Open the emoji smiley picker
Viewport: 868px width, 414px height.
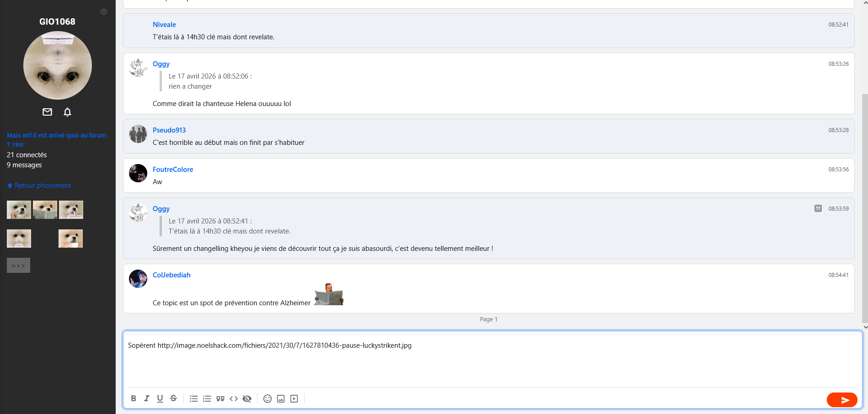[268, 399]
